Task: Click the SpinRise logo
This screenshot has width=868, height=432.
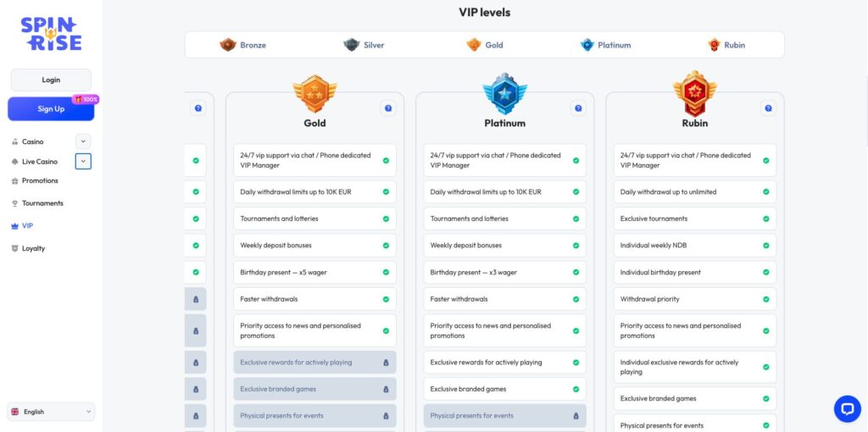Action: (x=50, y=33)
